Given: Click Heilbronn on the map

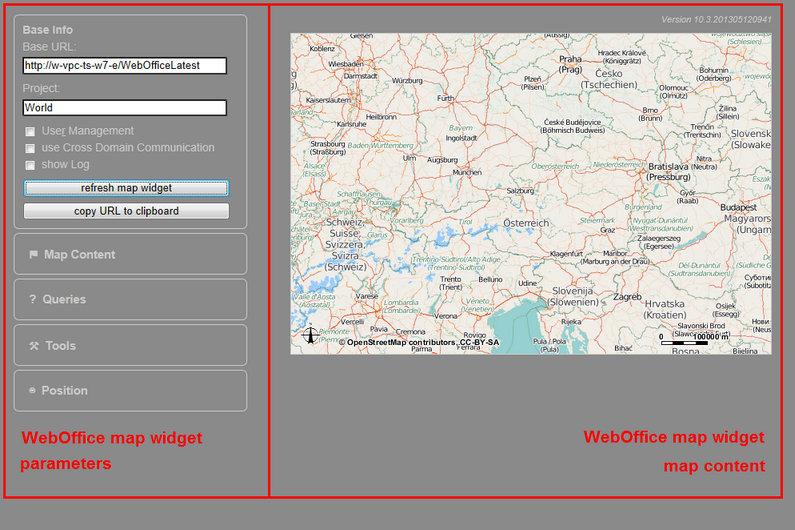Looking at the screenshot, I should click(x=381, y=117).
